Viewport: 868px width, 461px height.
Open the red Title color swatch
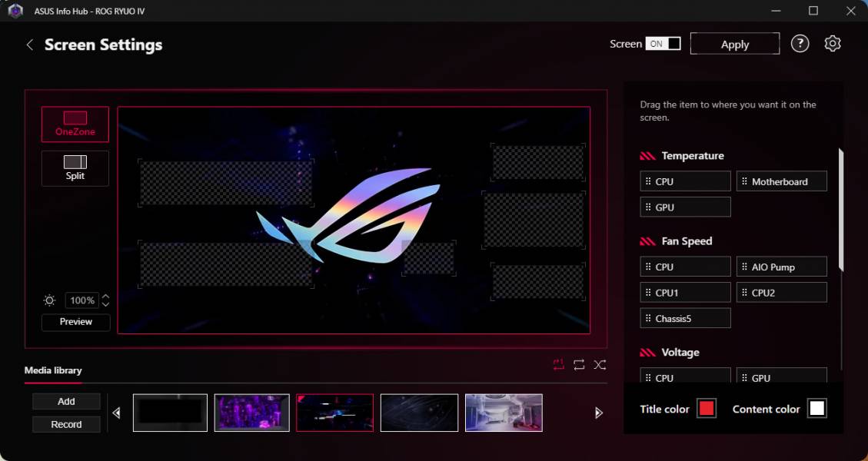(x=706, y=409)
